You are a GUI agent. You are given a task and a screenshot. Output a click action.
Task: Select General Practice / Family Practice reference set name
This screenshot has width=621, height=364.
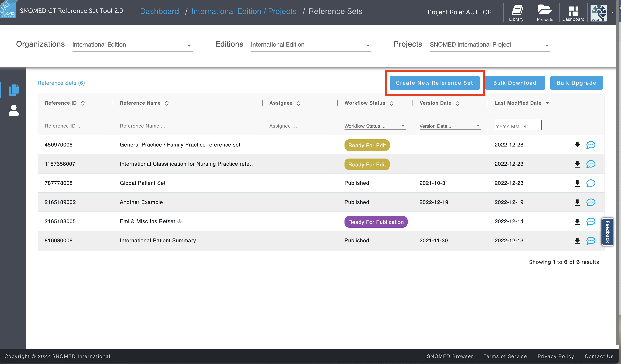point(180,145)
